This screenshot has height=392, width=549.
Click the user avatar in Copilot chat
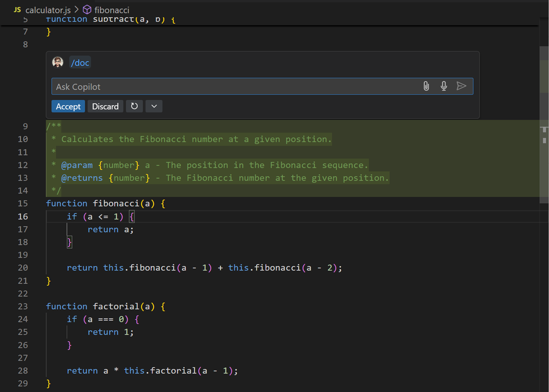58,62
